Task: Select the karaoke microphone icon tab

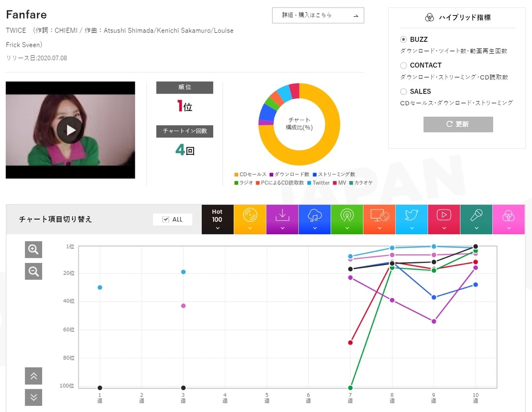Action: pyautogui.click(x=477, y=220)
